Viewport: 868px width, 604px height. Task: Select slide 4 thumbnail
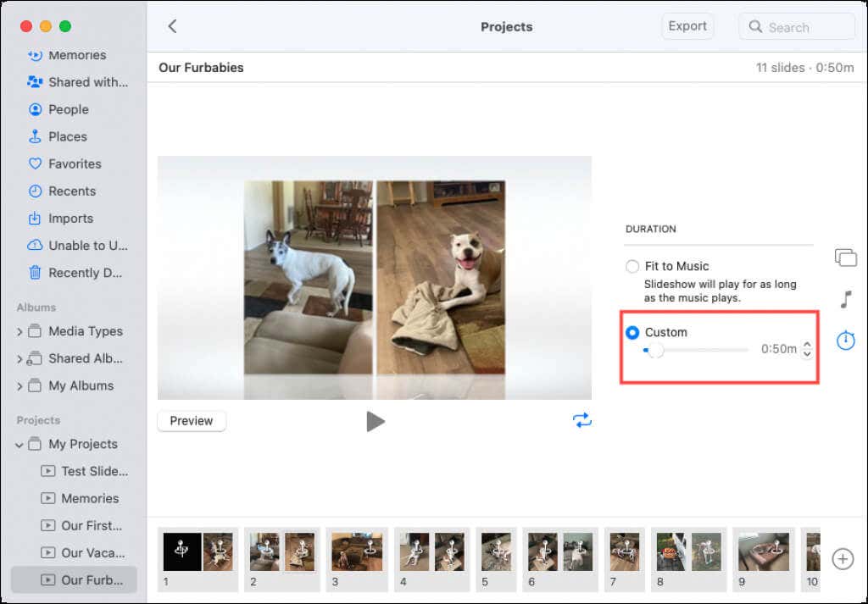pos(432,558)
